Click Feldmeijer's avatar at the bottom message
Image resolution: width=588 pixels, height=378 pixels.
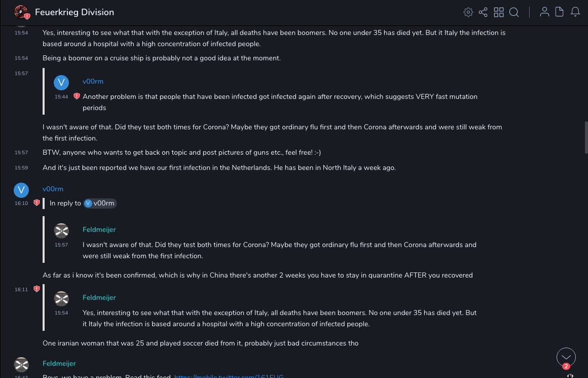pyautogui.click(x=21, y=365)
